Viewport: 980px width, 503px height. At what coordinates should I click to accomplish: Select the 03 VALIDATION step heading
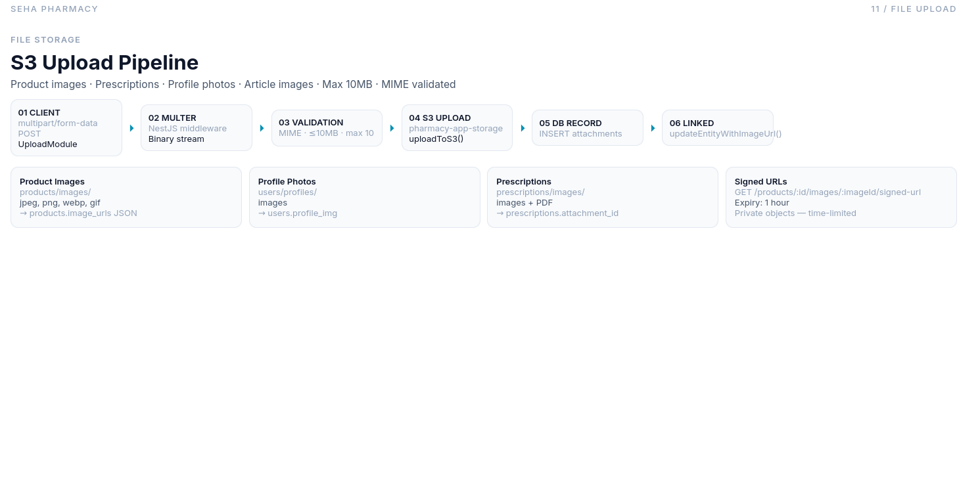311,123
